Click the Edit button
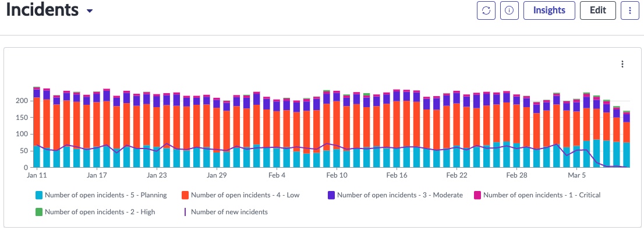644x230 pixels. click(x=598, y=10)
